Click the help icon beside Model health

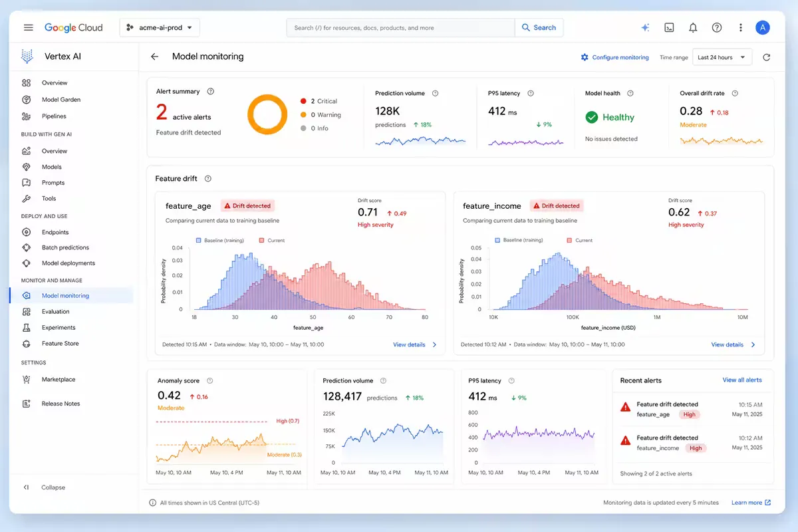coord(630,93)
